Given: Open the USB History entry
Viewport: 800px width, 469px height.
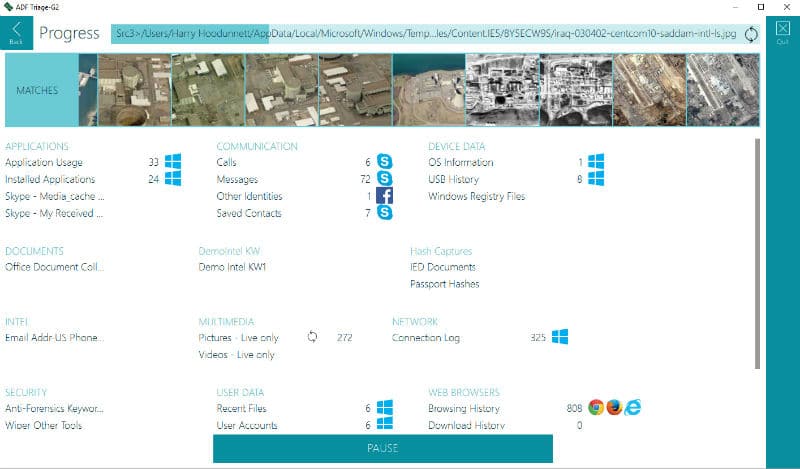Looking at the screenshot, I should 451,179.
